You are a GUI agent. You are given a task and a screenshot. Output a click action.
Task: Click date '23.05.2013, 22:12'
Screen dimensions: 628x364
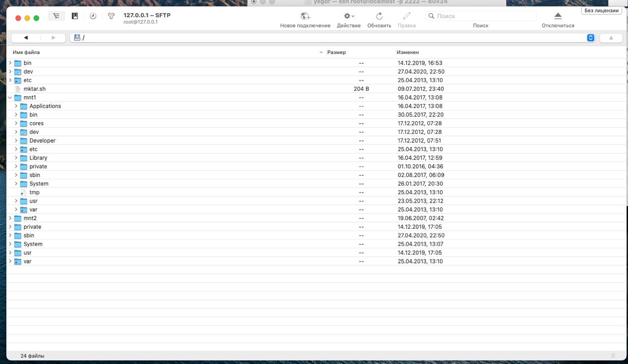(420, 201)
